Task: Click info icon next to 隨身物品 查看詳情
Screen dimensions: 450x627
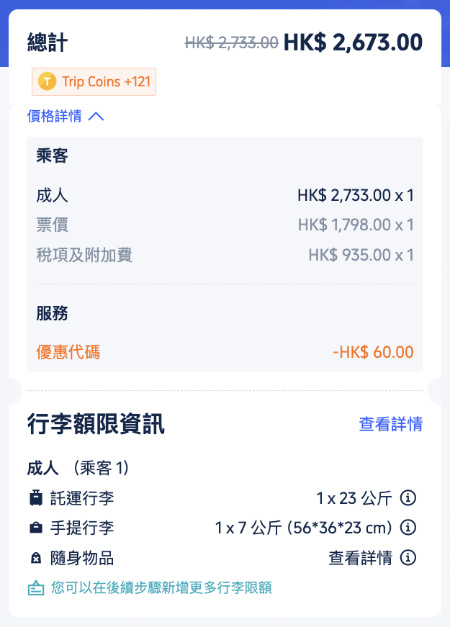Action: pos(408,557)
